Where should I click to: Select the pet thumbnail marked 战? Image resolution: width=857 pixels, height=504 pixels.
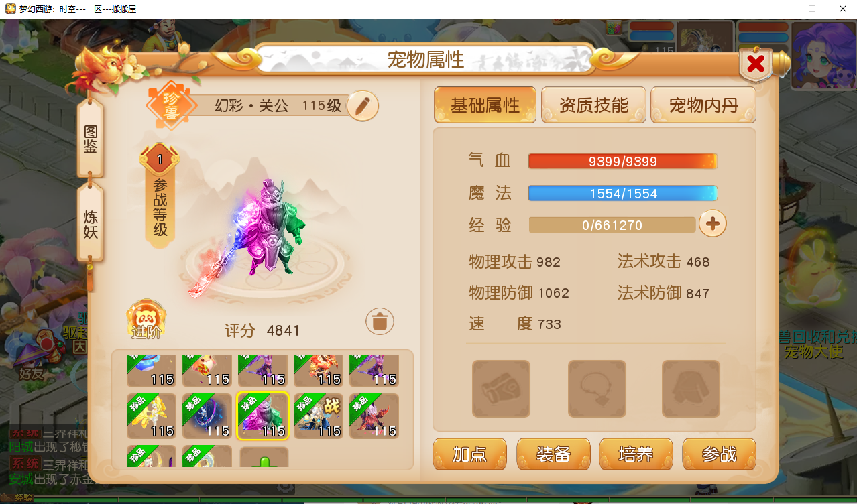point(319,416)
